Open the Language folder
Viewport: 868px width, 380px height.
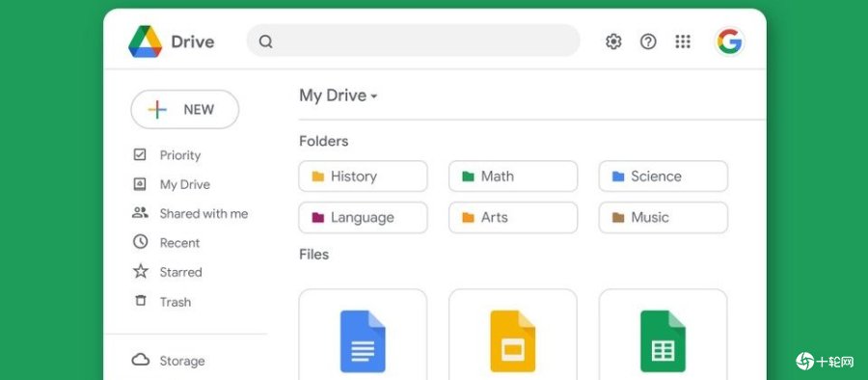tap(364, 217)
